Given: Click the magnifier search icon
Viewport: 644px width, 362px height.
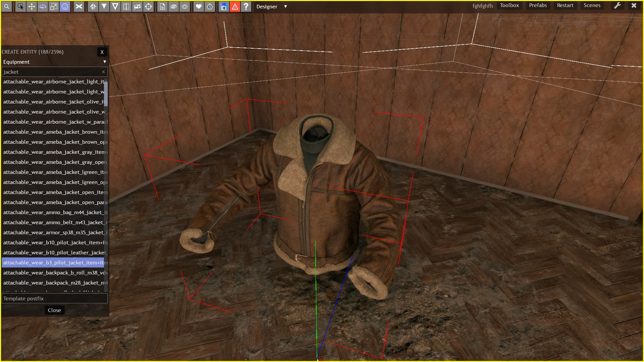Looking at the screenshot, I should (x=6, y=6).
